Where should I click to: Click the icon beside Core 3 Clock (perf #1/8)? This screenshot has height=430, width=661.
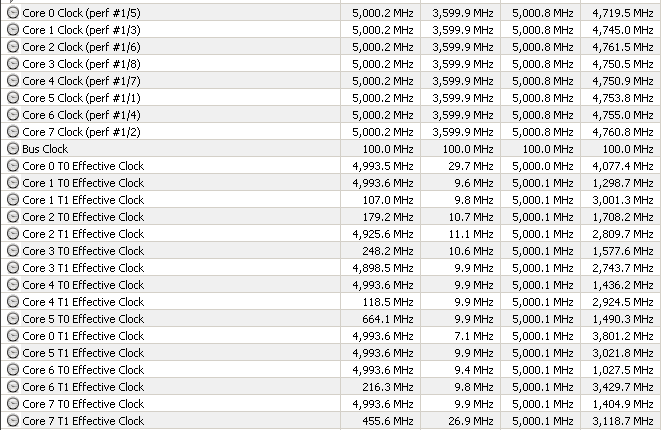pos(13,64)
